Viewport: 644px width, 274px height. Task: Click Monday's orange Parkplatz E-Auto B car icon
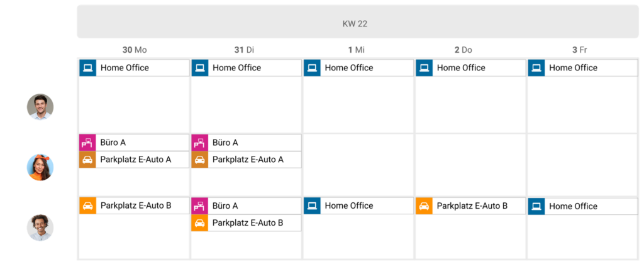(87, 205)
